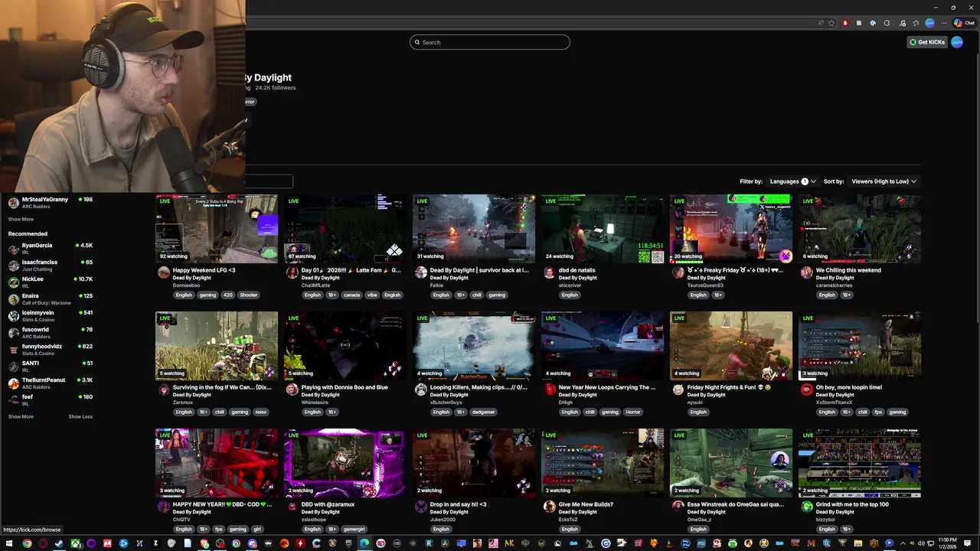Image resolution: width=980 pixels, height=551 pixels.
Task: Click the Horror tag under DHigh stream
Action: click(x=632, y=412)
